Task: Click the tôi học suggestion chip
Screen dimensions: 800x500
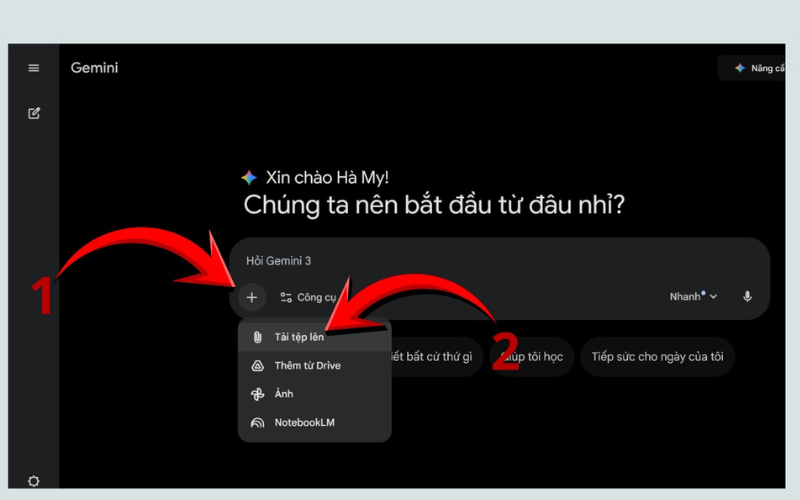Action: tap(531, 357)
